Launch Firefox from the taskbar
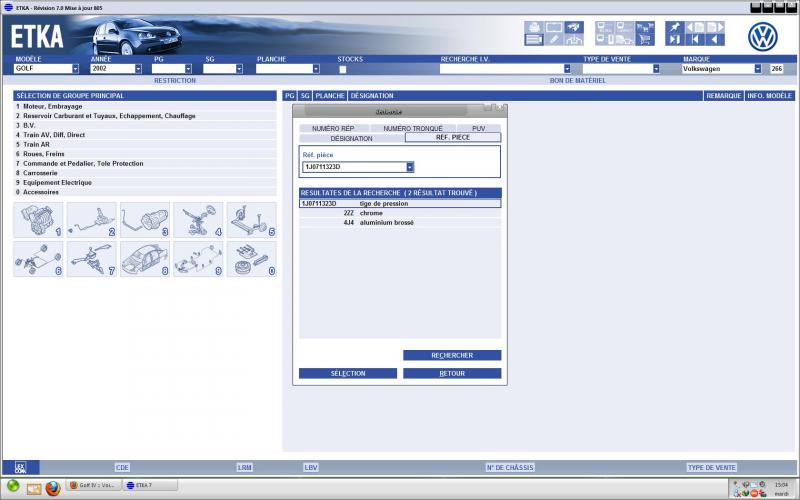 pos(53,488)
